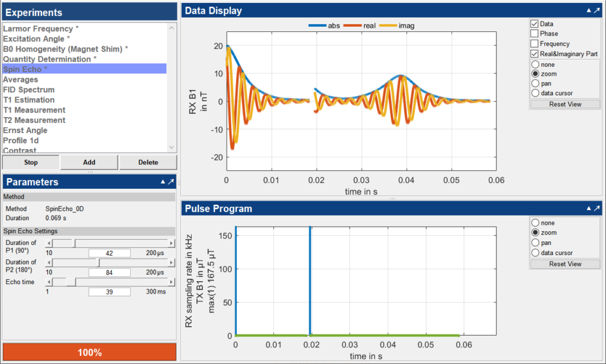The image size is (606, 364).
Task: Collapse the Pulse Program panel
Action: [x=589, y=208]
